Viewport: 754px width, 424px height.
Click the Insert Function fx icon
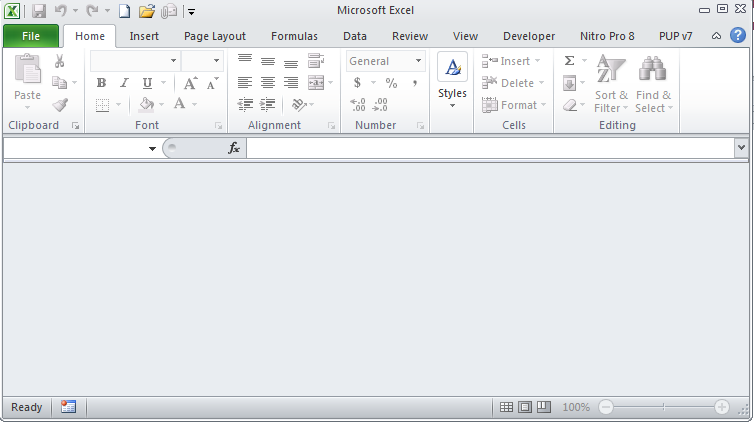tap(234, 148)
